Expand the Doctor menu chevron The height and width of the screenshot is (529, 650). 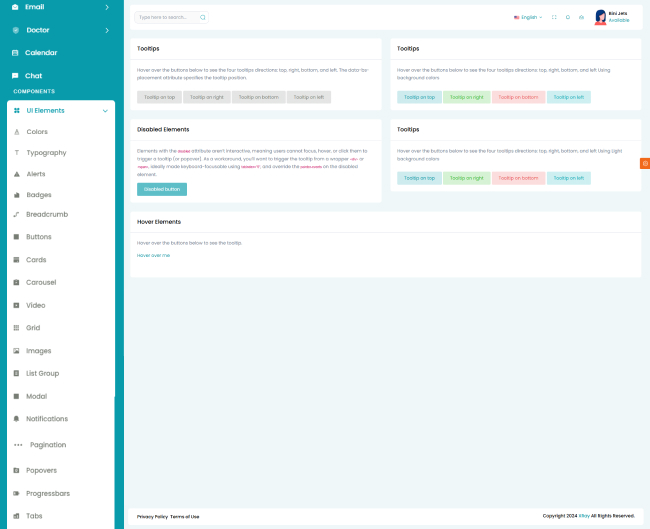pos(107,30)
